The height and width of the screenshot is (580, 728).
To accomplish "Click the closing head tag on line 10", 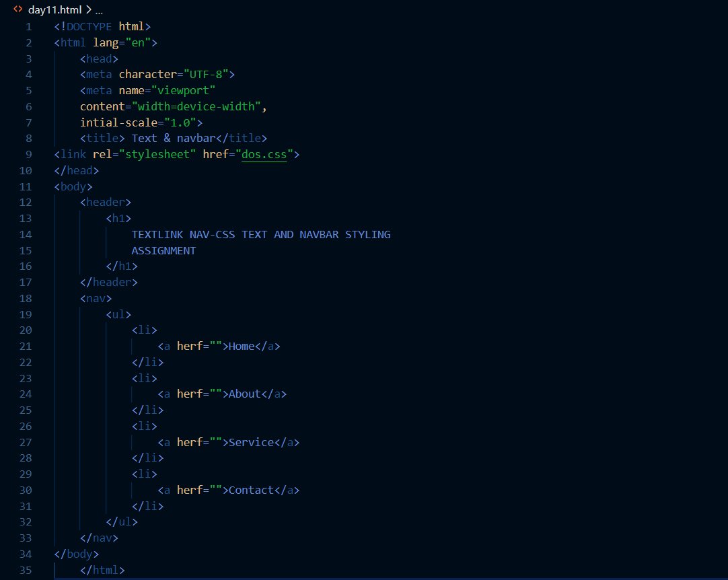I will (x=77, y=171).
